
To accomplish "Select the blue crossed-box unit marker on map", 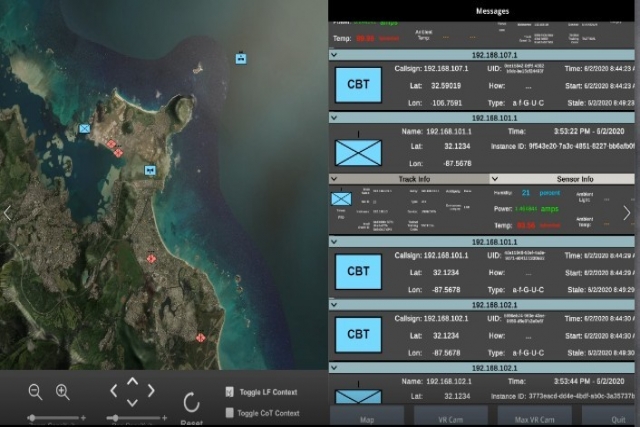I will [84, 129].
